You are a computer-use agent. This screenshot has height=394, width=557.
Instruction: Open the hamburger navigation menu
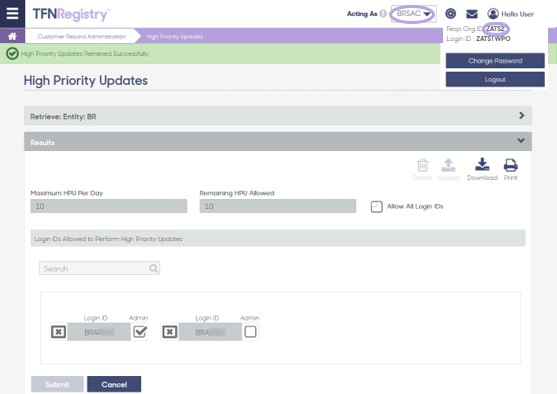click(12, 14)
